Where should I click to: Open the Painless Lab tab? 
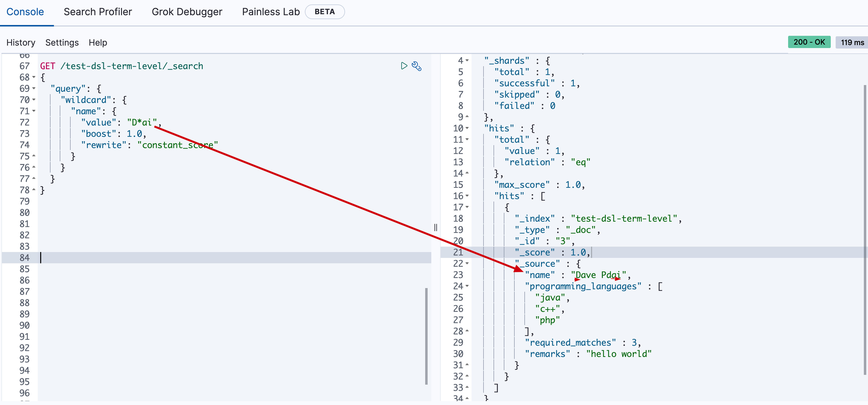271,12
